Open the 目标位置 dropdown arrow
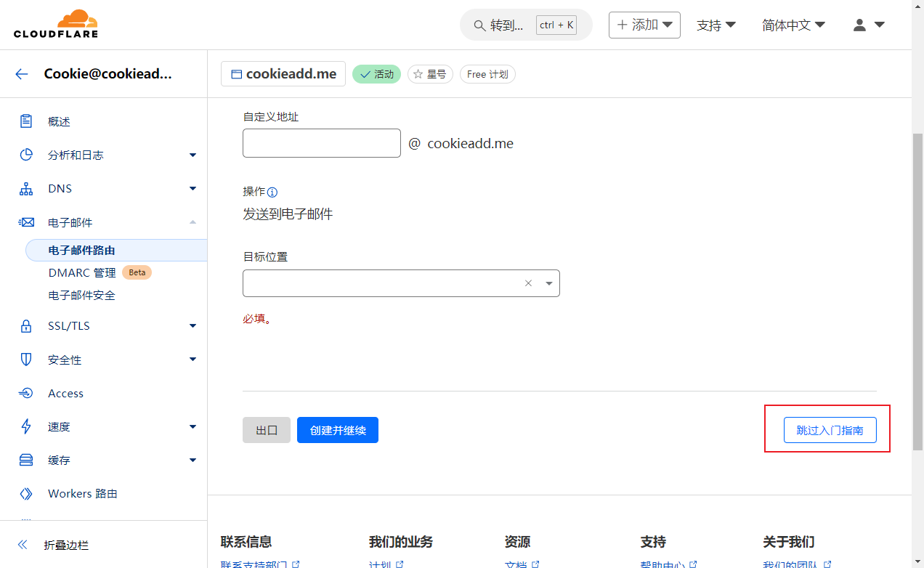Image resolution: width=924 pixels, height=568 pixels. point(548,283)
